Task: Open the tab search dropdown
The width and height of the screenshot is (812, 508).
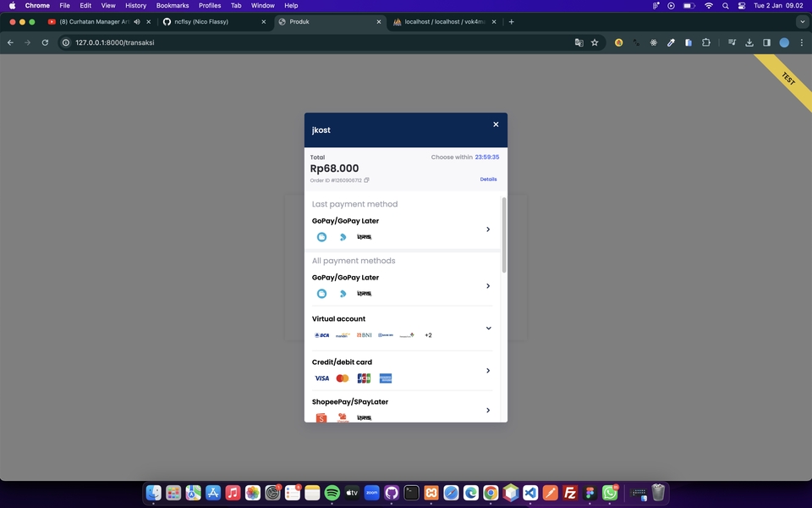Action: [802, 22]
